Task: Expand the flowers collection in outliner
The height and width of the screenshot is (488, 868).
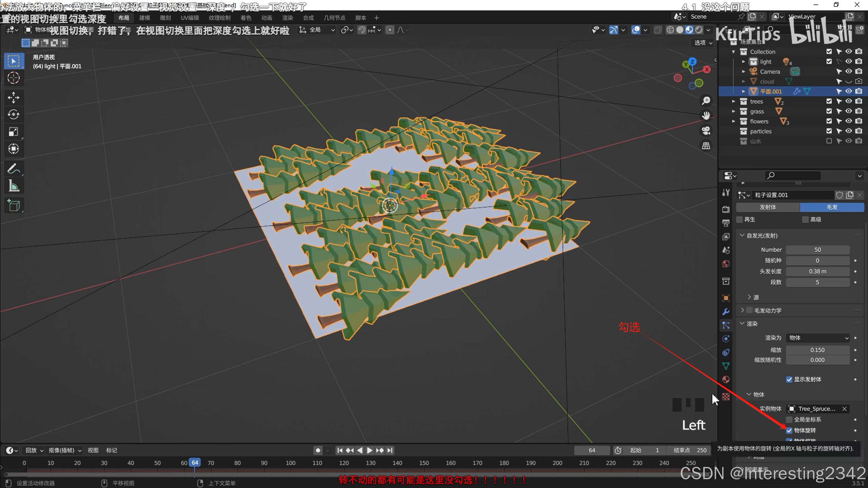Action: [733, 121]
